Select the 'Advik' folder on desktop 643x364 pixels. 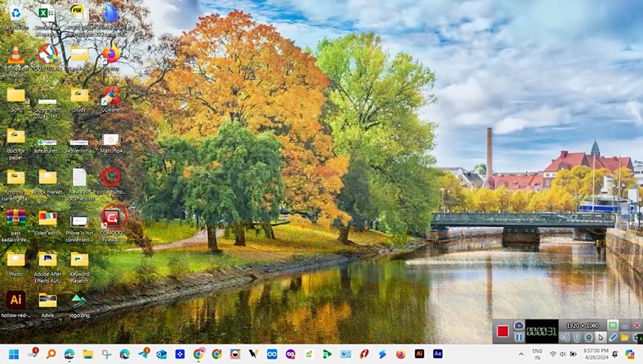point(48,304)
